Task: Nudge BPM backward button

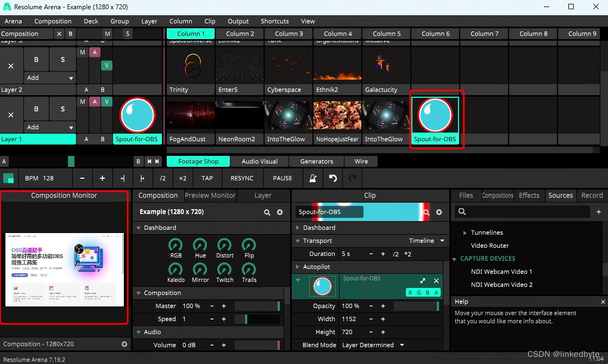Action: [x=123, y=178]
